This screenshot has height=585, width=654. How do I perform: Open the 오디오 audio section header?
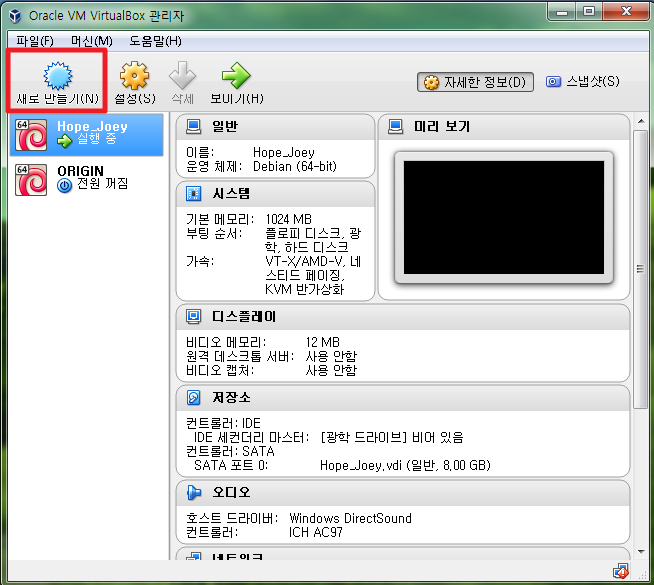[x=403, y=493]
